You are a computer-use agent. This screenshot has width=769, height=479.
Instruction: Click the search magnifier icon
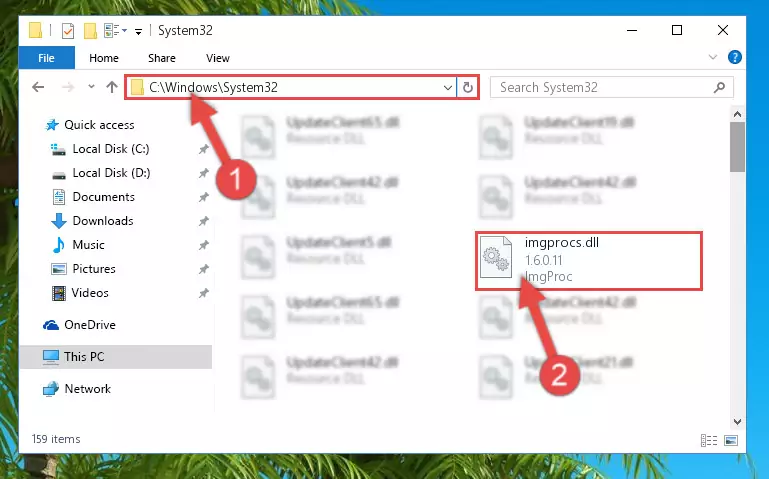tap(719, 87)
